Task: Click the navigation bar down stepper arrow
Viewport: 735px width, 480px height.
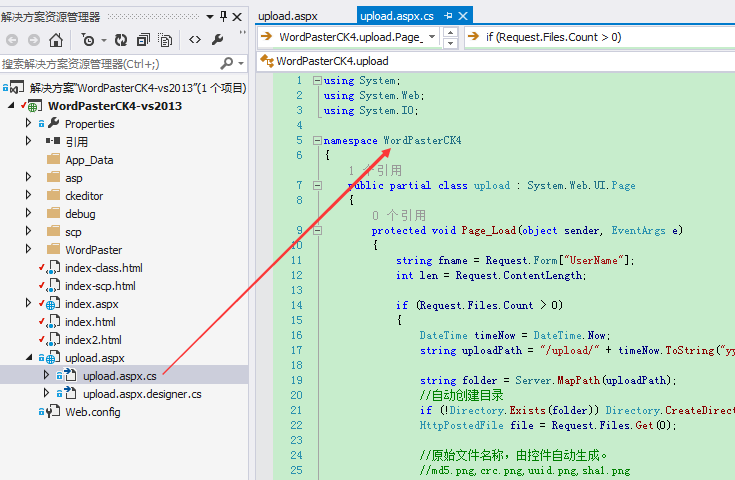Action: pyautogui.click(x=450, y=43)
